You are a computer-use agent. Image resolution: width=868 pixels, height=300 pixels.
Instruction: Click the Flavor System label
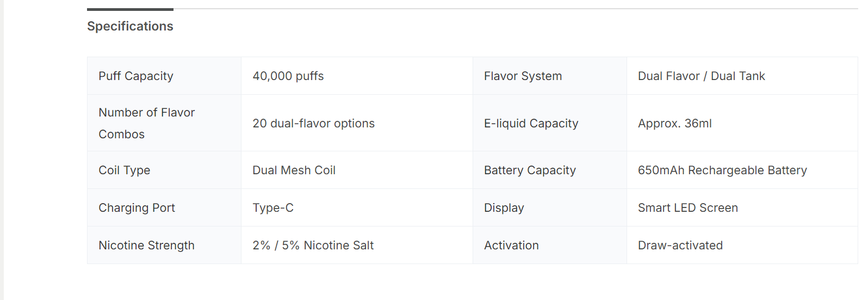tap(523, 76)
